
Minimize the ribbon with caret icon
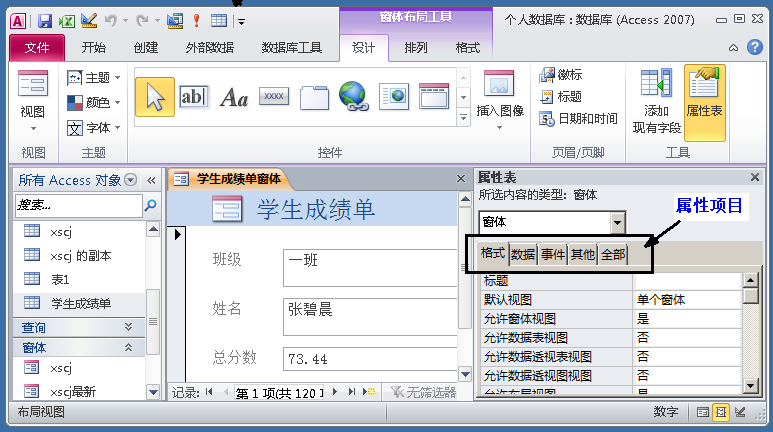[734, 48]
